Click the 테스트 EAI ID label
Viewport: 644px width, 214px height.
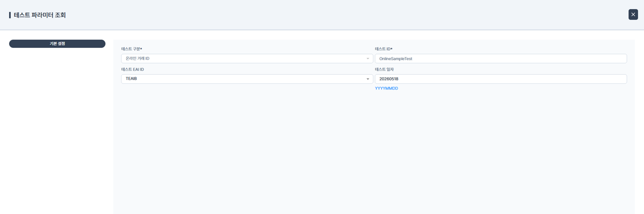[132, 69]
